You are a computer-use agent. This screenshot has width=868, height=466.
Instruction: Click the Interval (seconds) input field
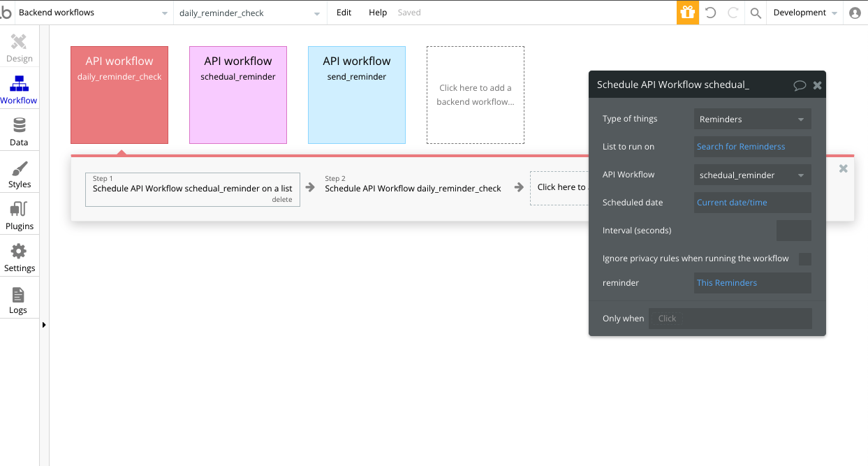point(794,231)
